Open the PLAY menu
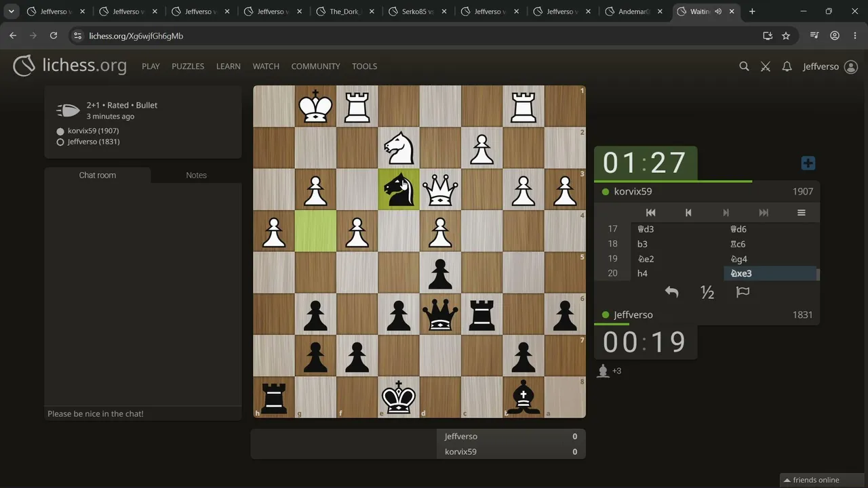Viewport: 868px width, 488px height. point(151,66)
